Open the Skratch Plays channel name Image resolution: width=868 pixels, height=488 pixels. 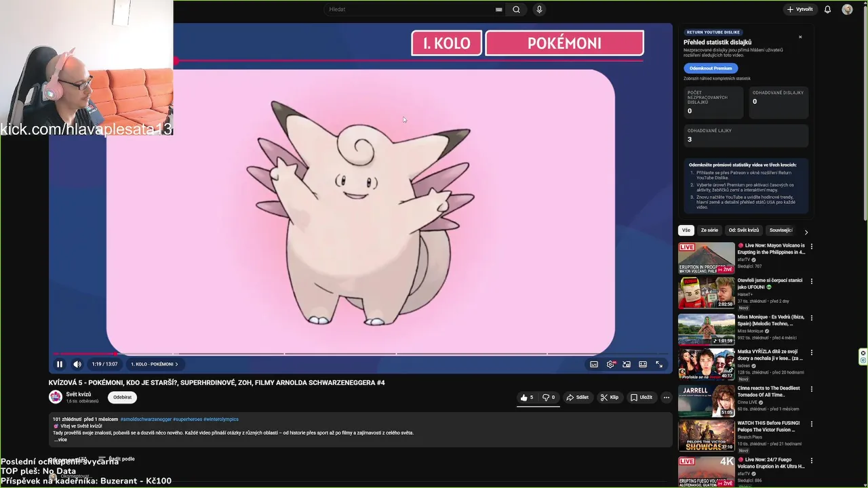tap(749, 437)
